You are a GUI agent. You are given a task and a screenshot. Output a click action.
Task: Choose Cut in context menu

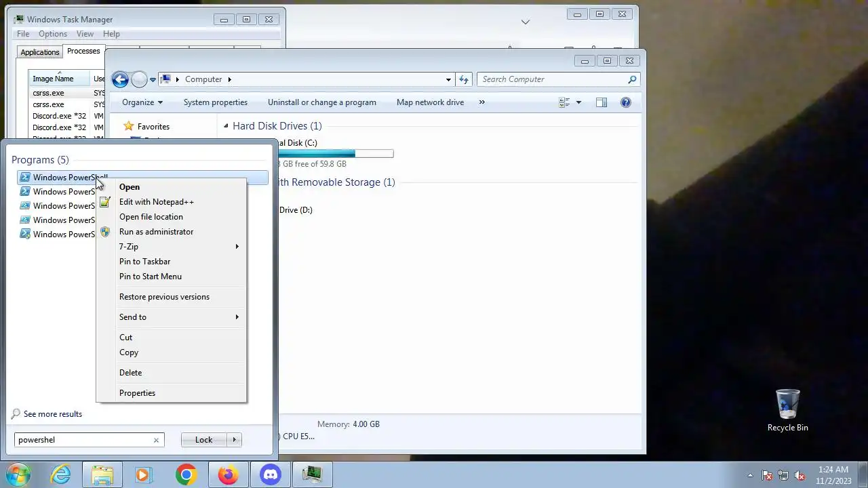[x=171, y=338]
